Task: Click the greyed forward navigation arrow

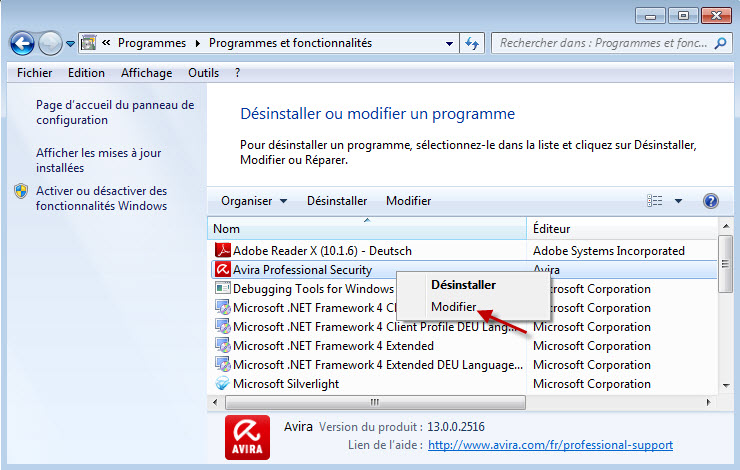Action: click(50, 43)
